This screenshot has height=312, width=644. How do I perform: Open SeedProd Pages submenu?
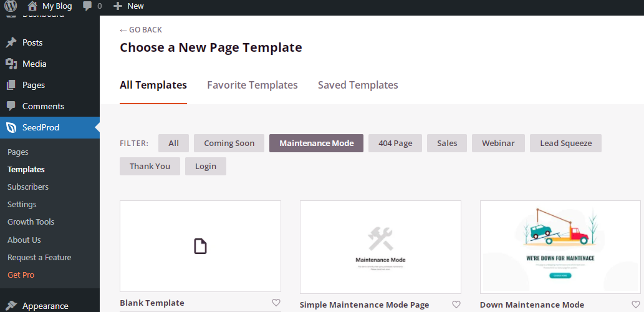[17, 152]
